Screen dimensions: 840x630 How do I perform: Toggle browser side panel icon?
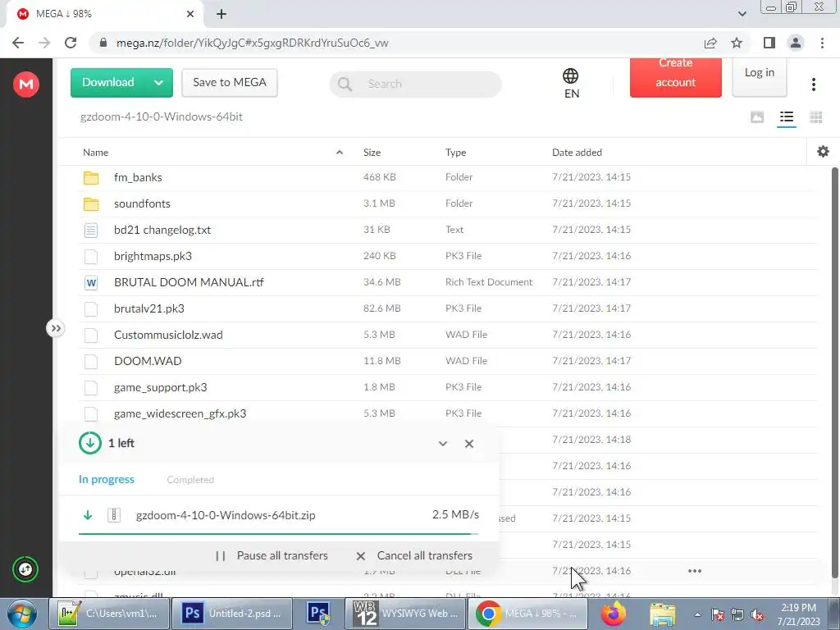[769, 43]
